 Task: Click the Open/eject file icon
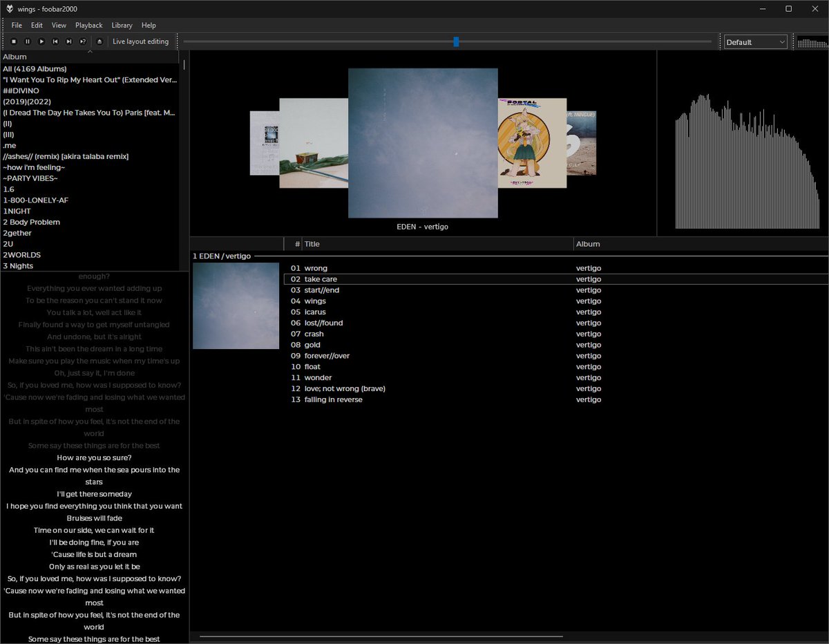tap(99, 41)
